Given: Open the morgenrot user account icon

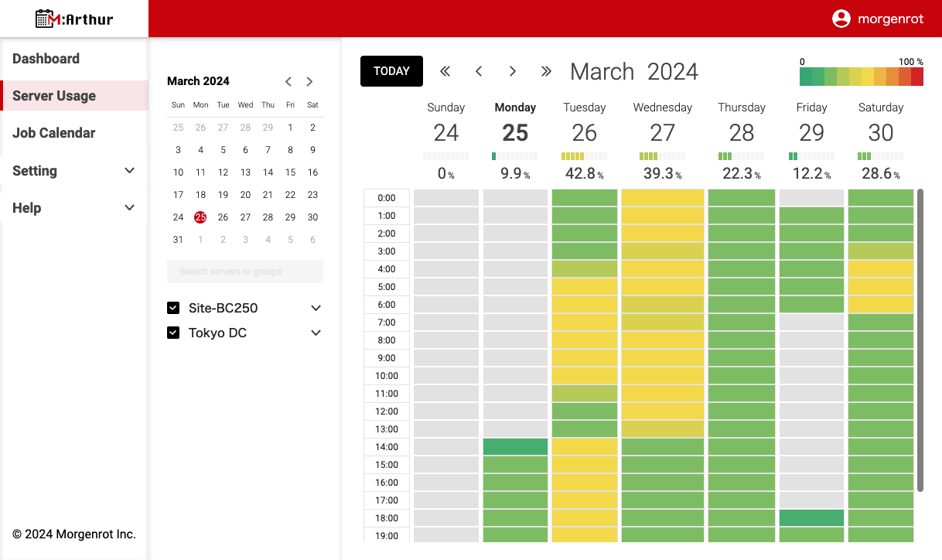Looking at the screenshot, I should 841,19.
